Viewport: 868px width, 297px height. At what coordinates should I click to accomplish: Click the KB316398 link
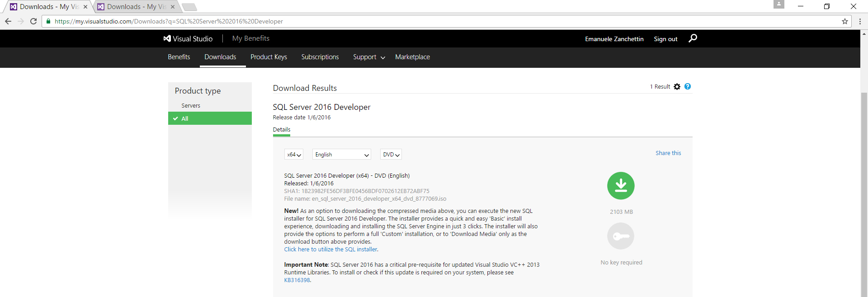(x=297, y=280)
